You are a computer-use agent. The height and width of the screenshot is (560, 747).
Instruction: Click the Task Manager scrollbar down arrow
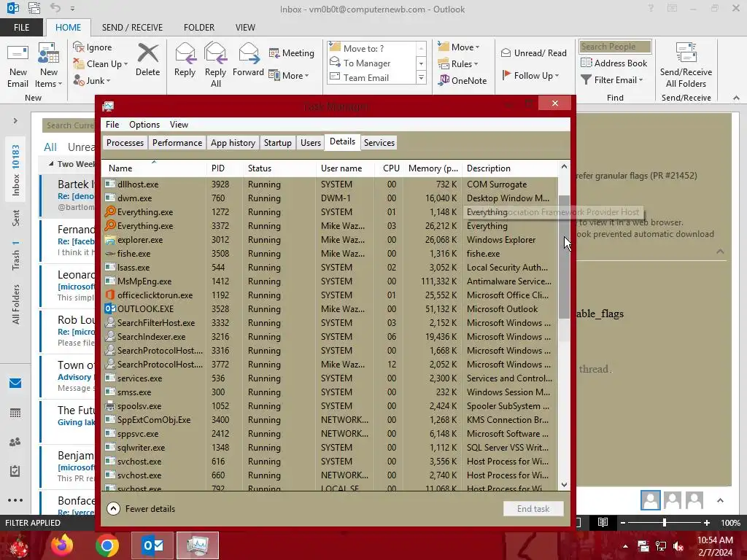point(564,485)
